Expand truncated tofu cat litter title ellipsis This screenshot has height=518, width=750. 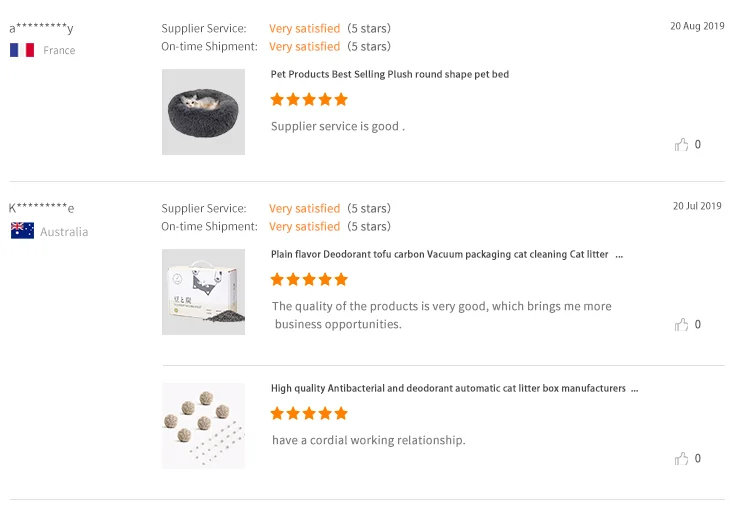[x=619, y=255]
